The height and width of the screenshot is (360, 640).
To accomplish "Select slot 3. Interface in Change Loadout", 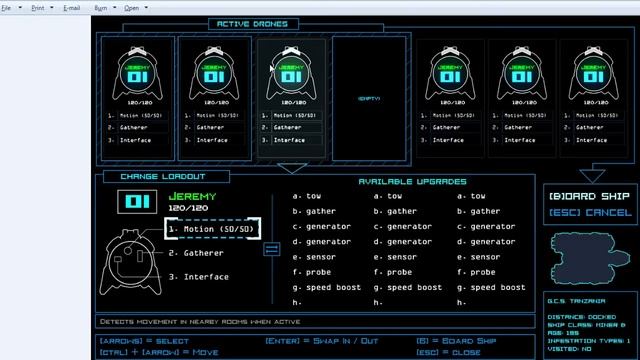I will pos(199,277).
